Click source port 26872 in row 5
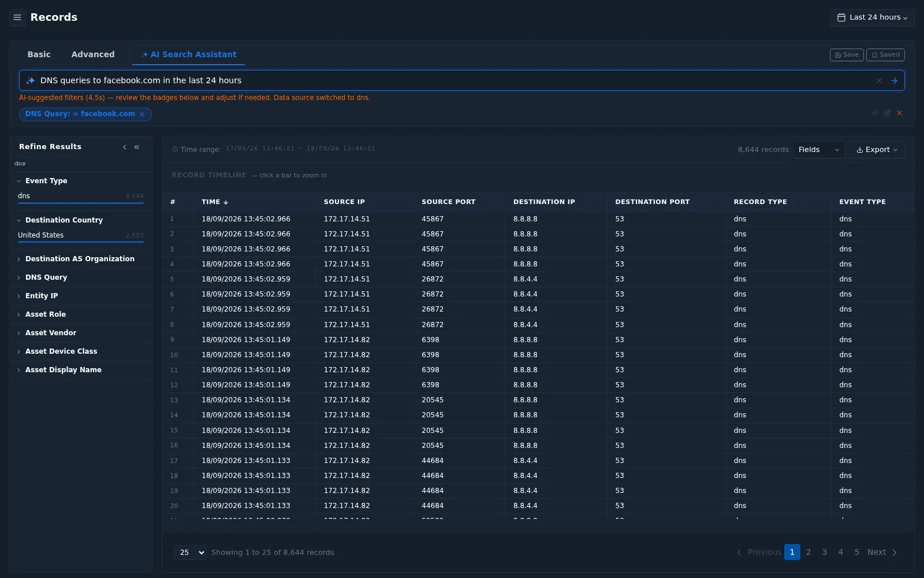 click(433, 279)
